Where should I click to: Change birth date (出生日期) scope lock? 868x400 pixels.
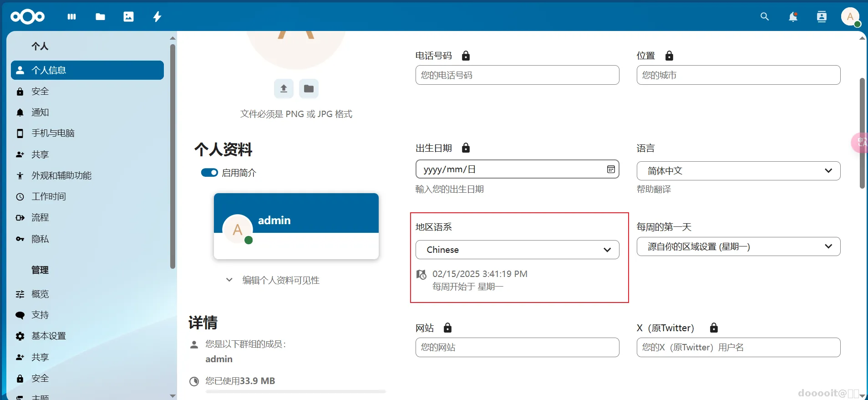pos(466,148)
